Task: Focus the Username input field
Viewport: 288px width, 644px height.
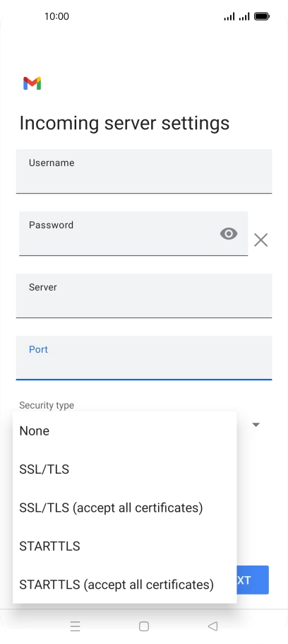Action: pyautogui.click(x=143, y=171)
